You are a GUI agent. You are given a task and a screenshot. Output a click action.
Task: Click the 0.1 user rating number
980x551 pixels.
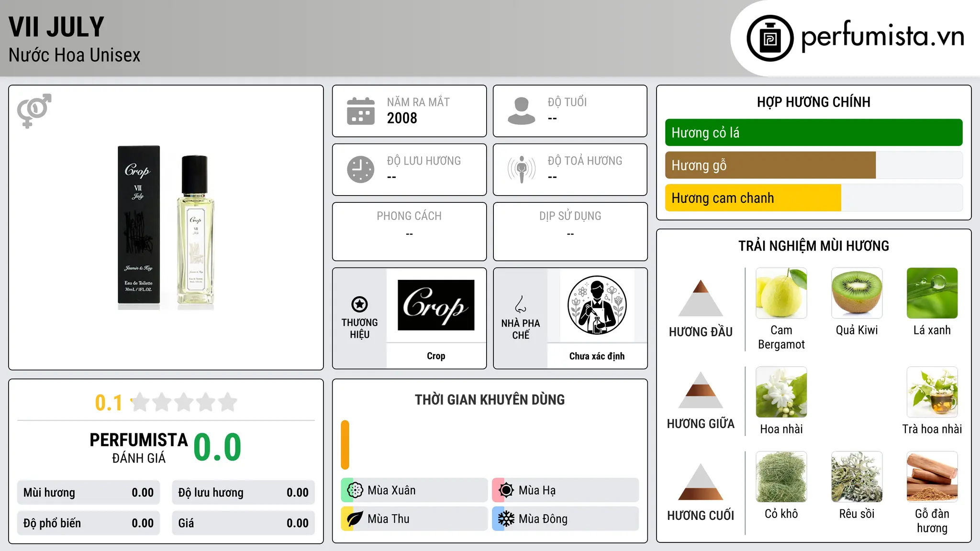[x=109, y=403]
